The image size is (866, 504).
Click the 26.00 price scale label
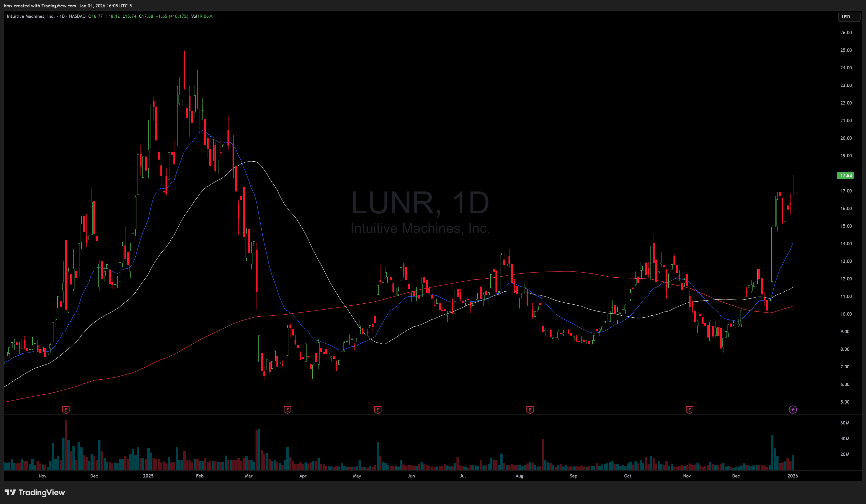[x=846, y=33]
